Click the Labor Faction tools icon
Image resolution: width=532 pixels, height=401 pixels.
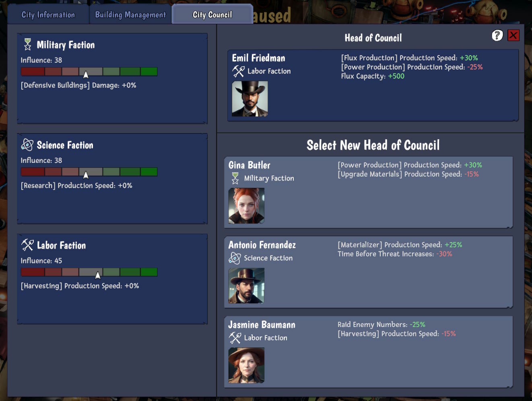[x=28, y=245]
